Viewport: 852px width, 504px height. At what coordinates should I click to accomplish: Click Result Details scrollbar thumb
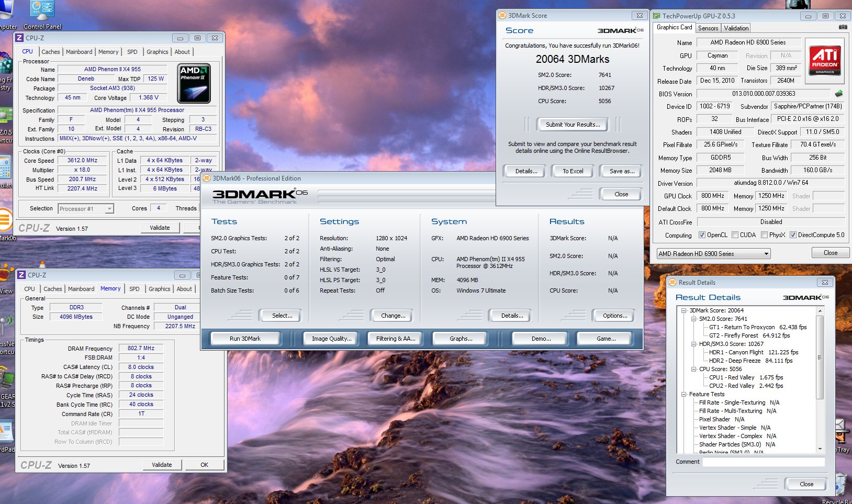[x=820, y=357]
